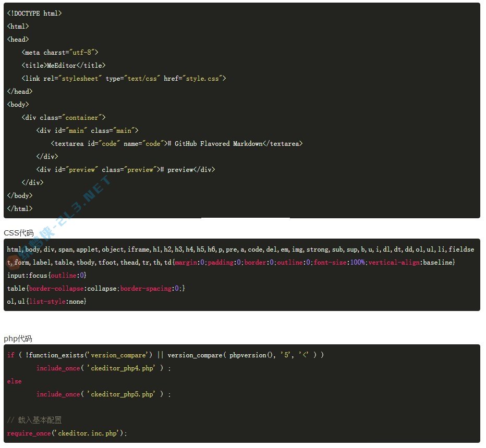This screenshot has height=448, width=486.
Task: Click the require_once ckeditor.inc.php line
Action: coord(67,433)
